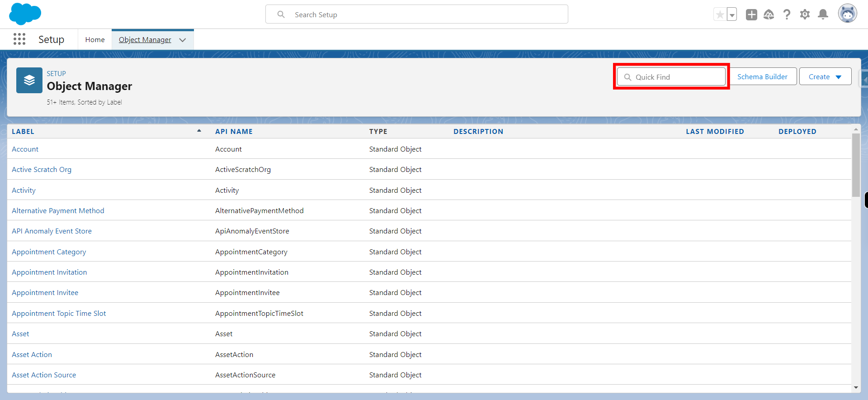The width and height of the screenshot is (868, 400).
Task: Sort by the DEPLOYED column
Action: click(797, 132)
